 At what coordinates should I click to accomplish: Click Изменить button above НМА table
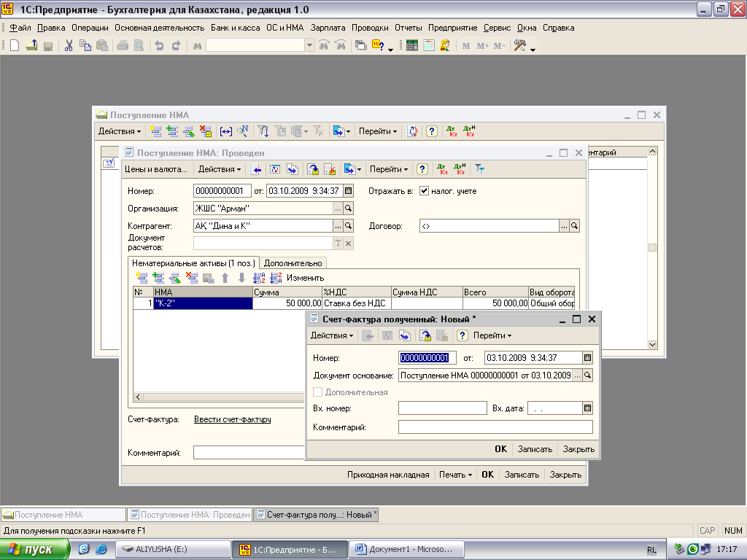click(x=306, y=278)
